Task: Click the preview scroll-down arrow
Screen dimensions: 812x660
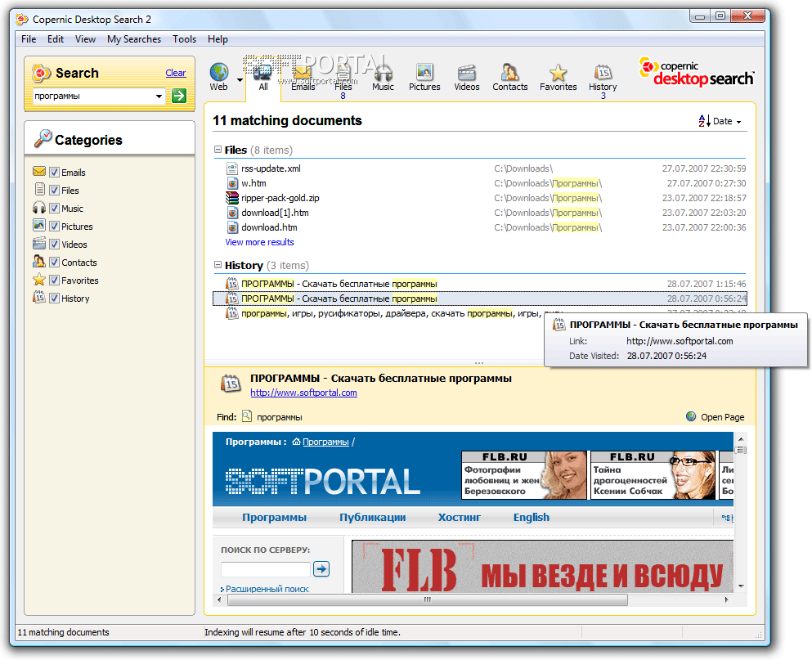Action: coord(741,586)
